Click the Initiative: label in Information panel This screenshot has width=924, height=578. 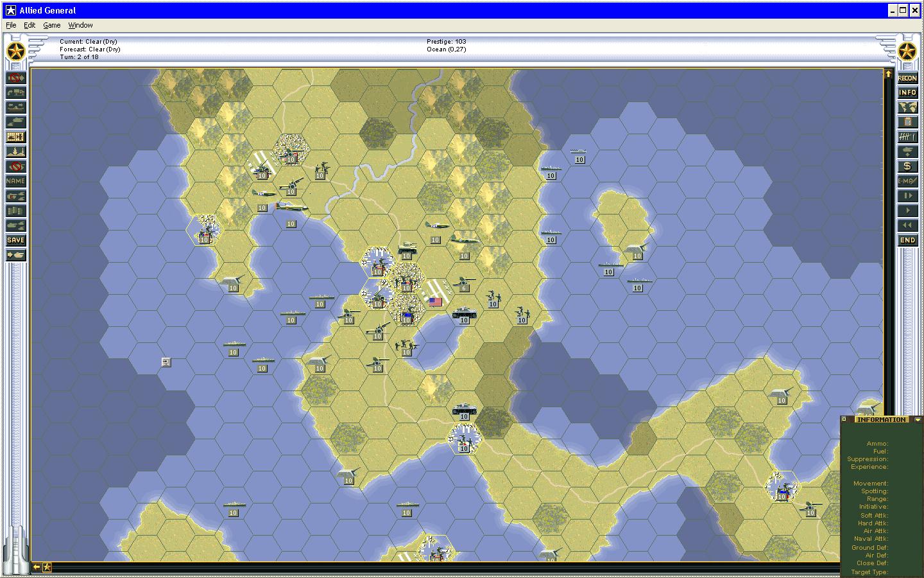coord(874,507)
